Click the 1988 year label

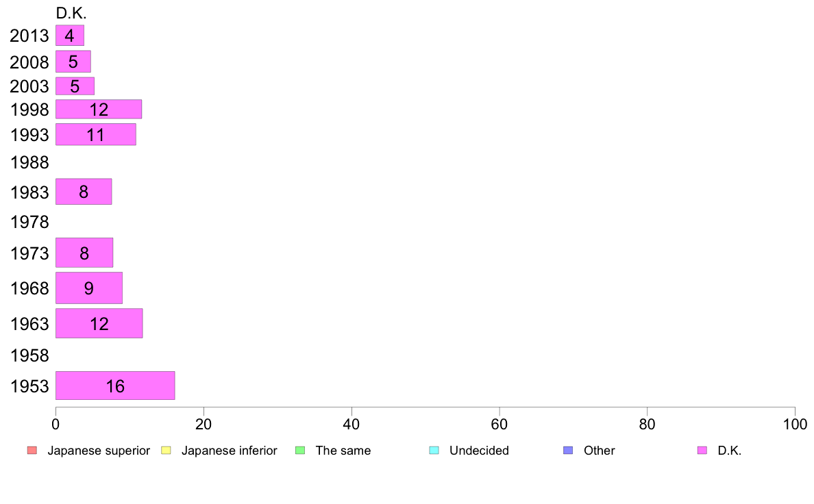point(29,162)
